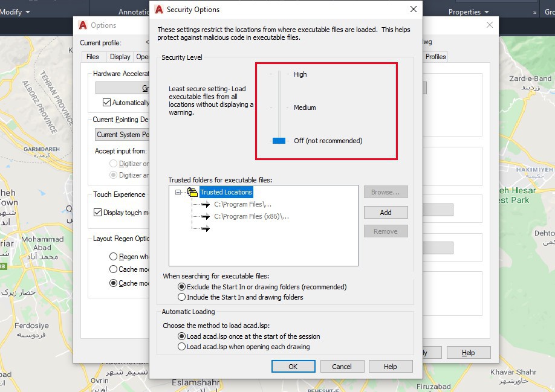
Task: Click the Add trusted folder button
Action: tap(386, 213)
